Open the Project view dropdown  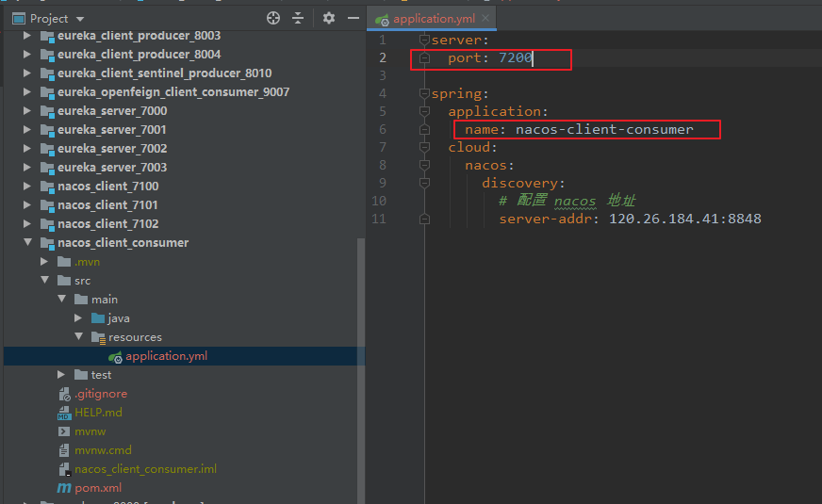(x=80, y=19)
